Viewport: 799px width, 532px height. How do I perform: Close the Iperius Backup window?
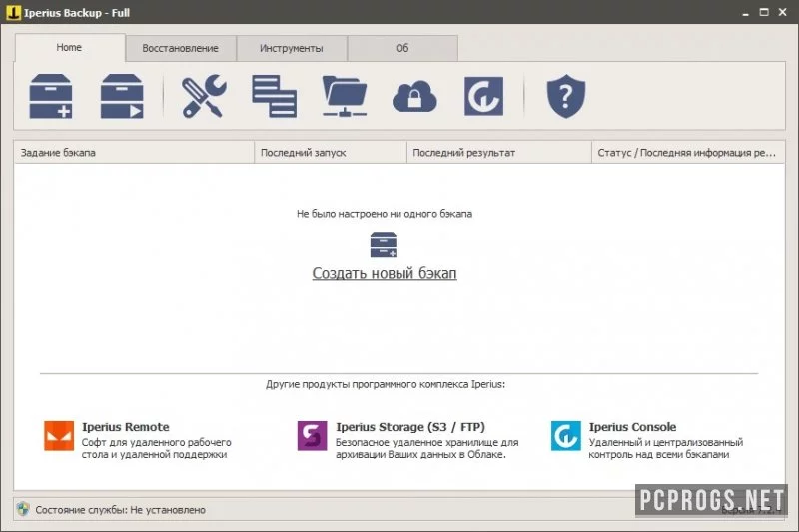pyautogui.click(x=783, y=12)
